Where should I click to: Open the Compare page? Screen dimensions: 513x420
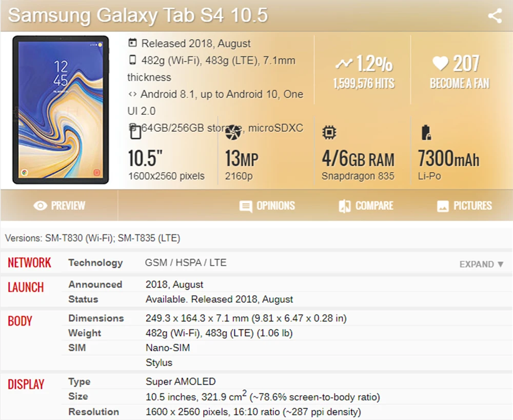point(366,206)
